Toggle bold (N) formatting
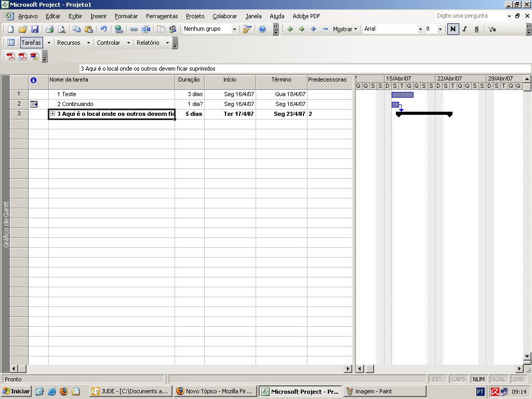 coord(453,29)
